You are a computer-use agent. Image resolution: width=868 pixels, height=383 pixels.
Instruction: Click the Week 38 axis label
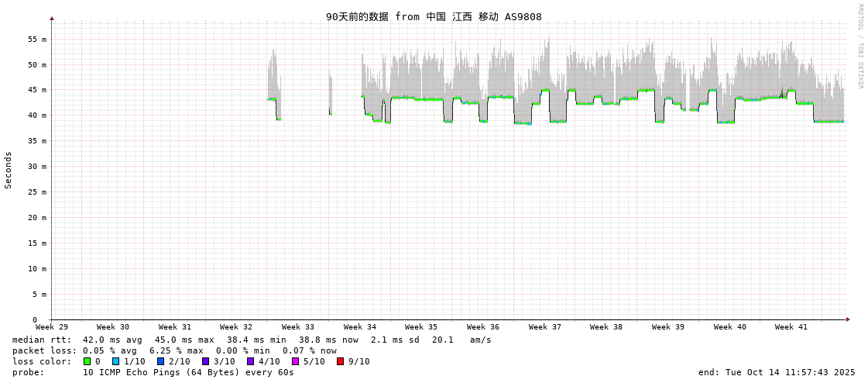click(606, 327)
